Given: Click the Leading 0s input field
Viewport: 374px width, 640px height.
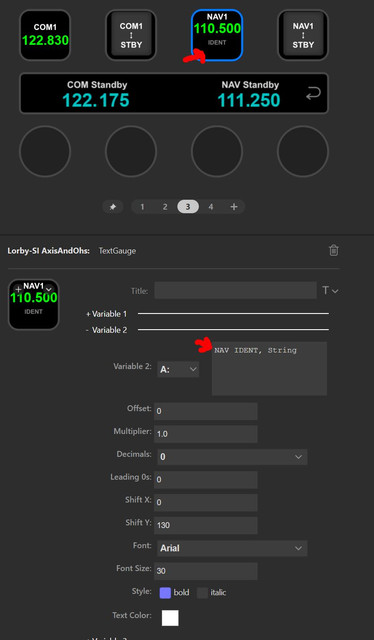Looking at the screenshot, I should tap(206, 480).
